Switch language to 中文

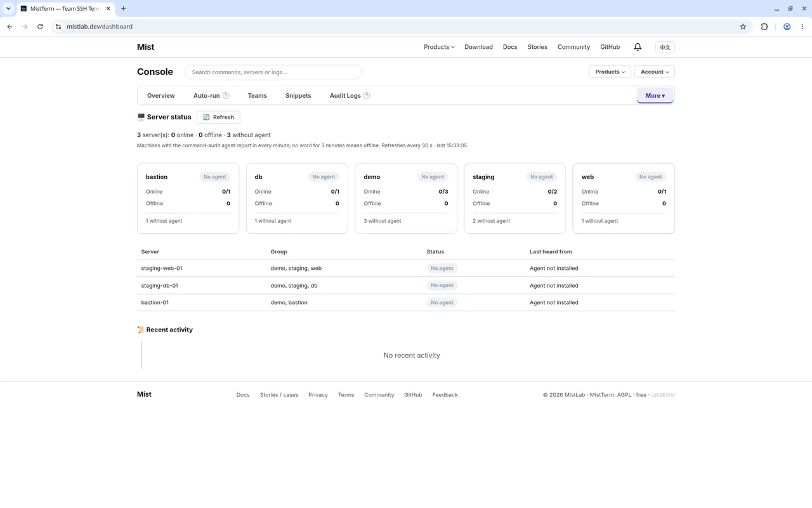click(x=665, y=47)
